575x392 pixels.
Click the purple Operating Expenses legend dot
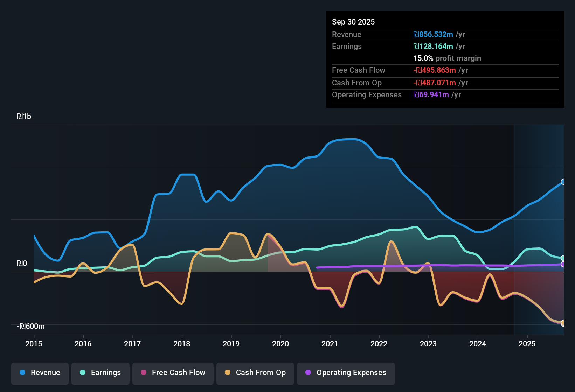click(x=308, y=373)
